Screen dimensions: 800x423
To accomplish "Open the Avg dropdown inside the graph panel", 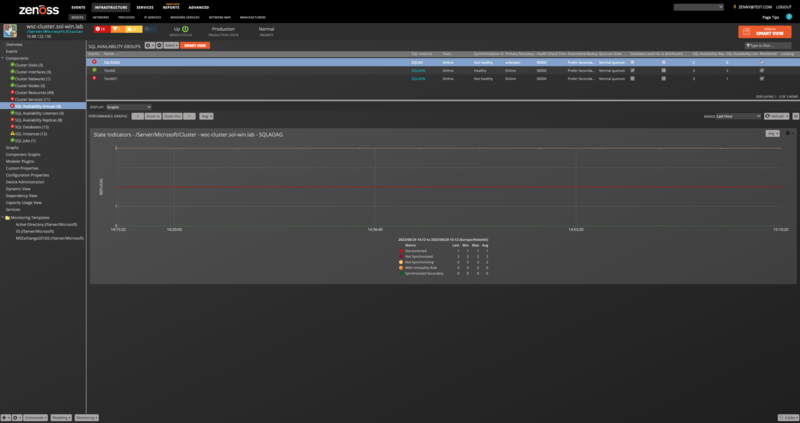I will 772,134.
